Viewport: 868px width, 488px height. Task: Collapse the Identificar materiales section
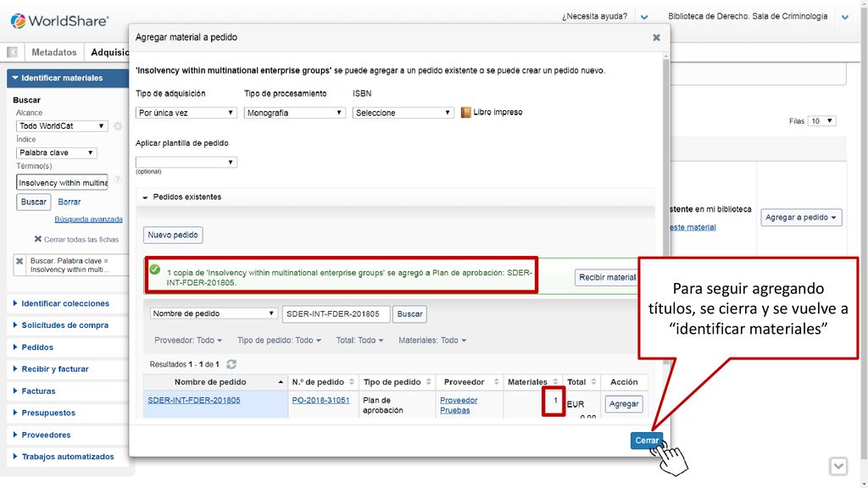click(68, 78)
